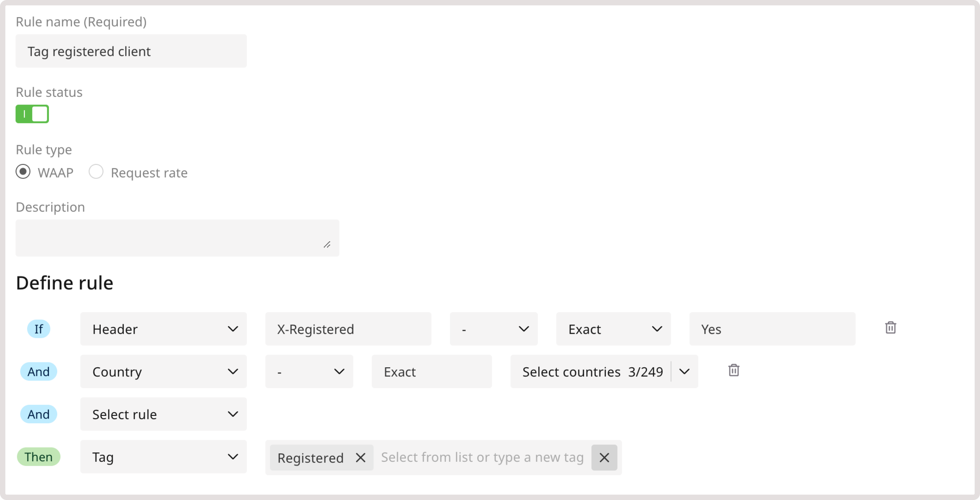The height and width of the screenshot is (500, 980).
Task: Click the Then action label
Action: (x=39, y=456)
